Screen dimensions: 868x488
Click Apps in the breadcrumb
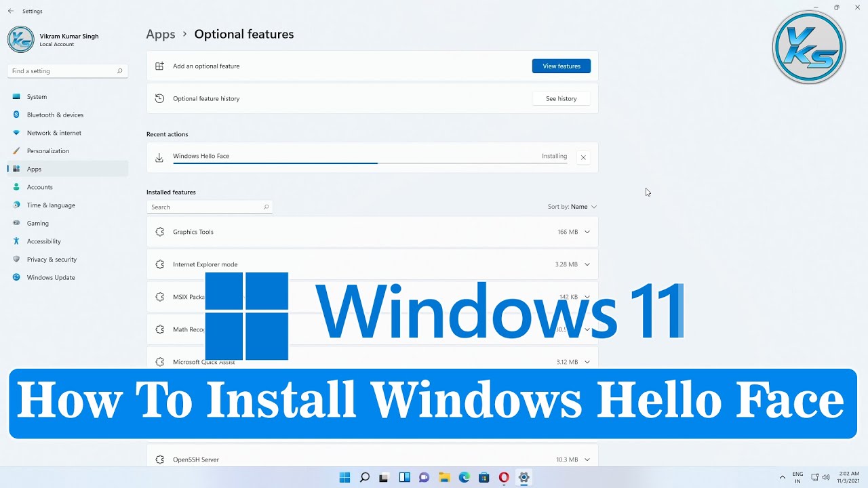pos(161,34)
